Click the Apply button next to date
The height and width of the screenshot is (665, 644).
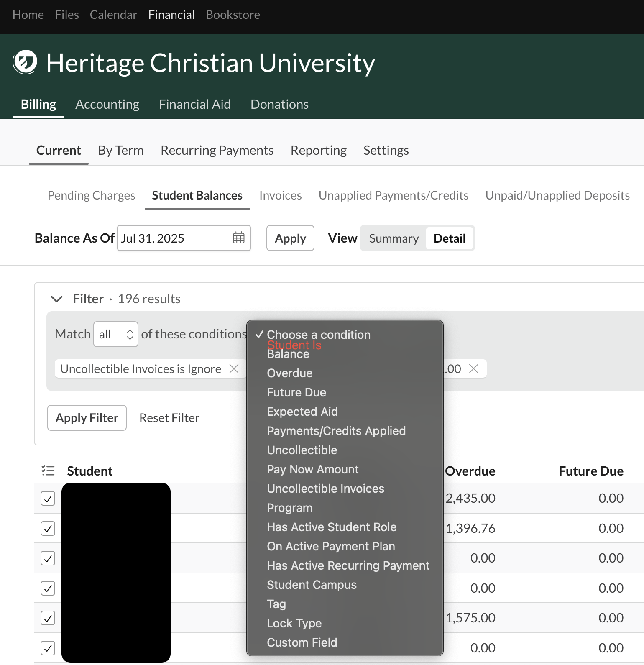(x=290, y=238)
